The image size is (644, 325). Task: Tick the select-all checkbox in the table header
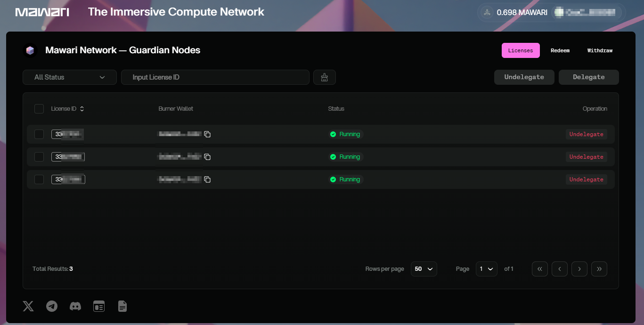click(x=39, y=109)
